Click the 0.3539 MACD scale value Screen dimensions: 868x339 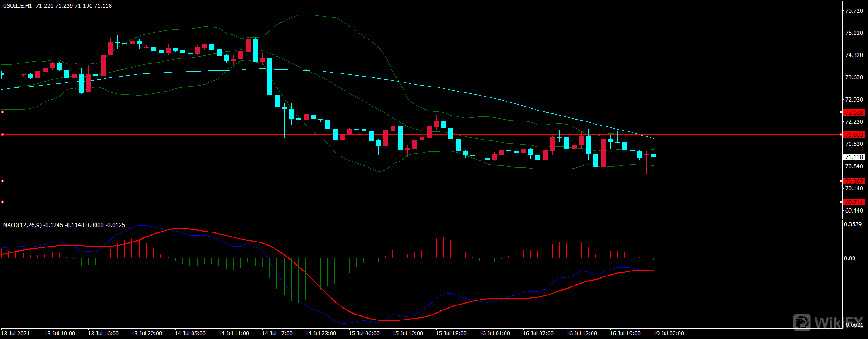click(853, 224)
